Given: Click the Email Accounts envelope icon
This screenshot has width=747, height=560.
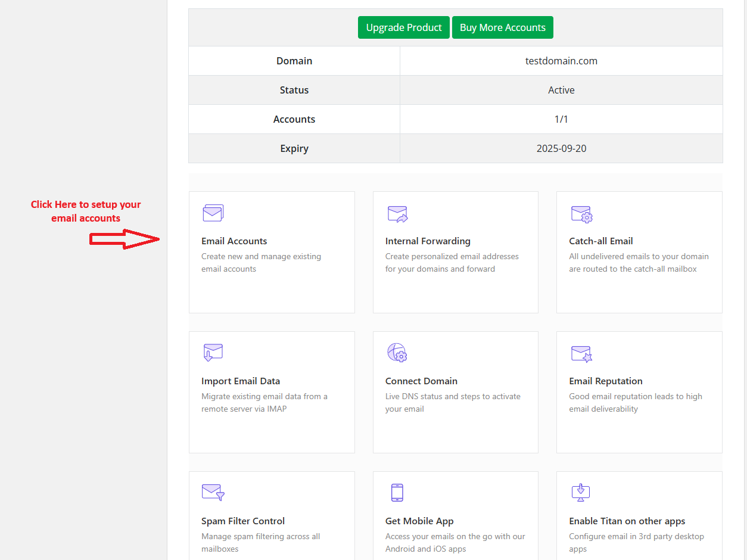Looking at the screenshot, I should (213, 213).
